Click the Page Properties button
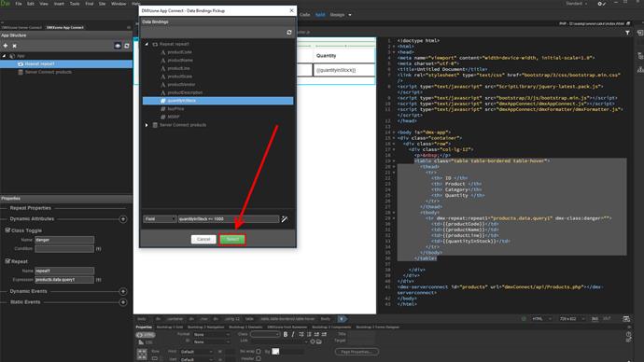The image size is (644, 362). (357, 352)
